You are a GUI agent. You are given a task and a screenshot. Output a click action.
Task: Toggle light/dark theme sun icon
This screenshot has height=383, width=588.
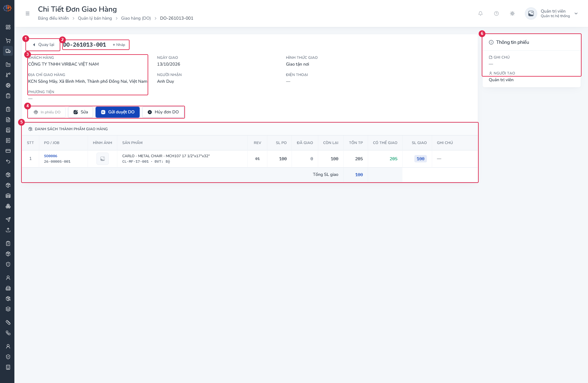(x=512, y=13)
